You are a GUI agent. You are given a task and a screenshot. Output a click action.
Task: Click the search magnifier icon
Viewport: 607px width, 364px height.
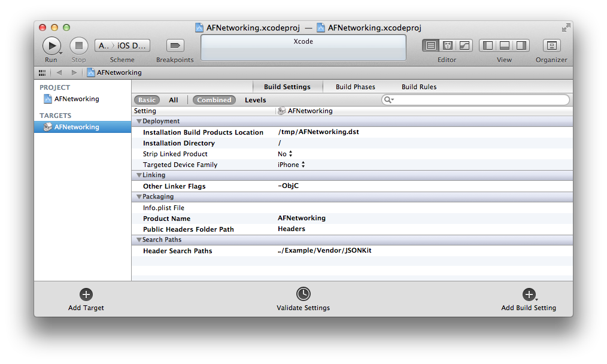click(x=389, y=100)
